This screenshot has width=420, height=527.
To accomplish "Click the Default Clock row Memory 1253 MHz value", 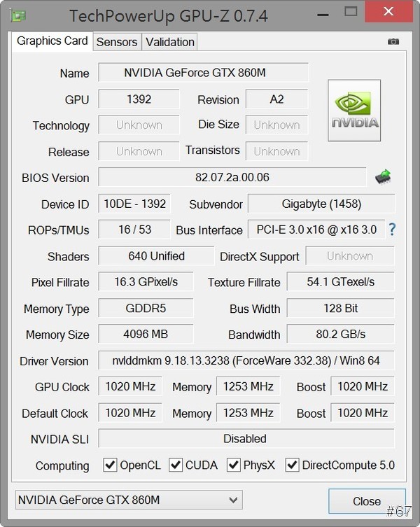I will [248, 412].
